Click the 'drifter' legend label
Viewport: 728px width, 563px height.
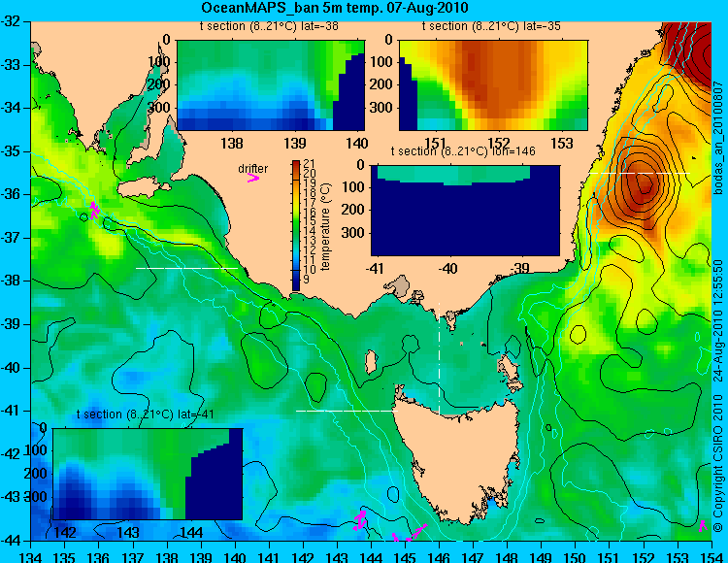(252, 169)
